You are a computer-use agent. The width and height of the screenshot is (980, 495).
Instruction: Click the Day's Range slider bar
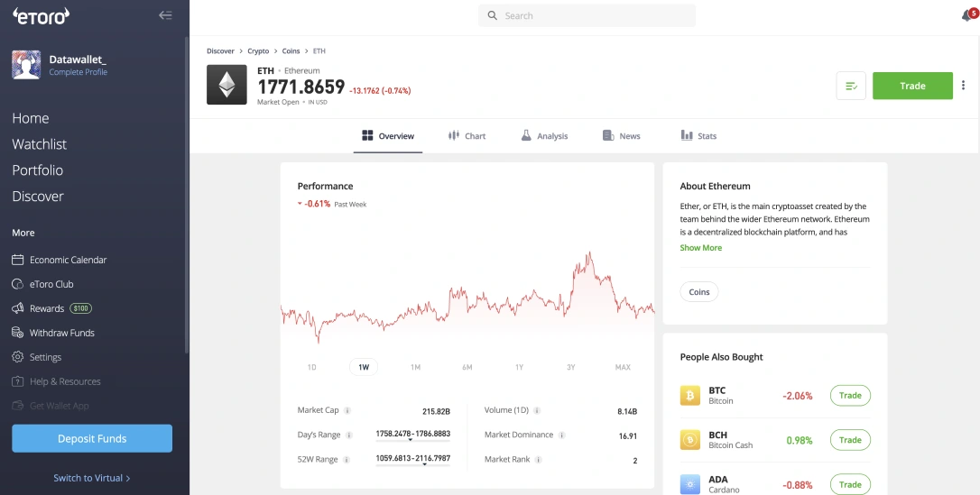coord(412,441)
